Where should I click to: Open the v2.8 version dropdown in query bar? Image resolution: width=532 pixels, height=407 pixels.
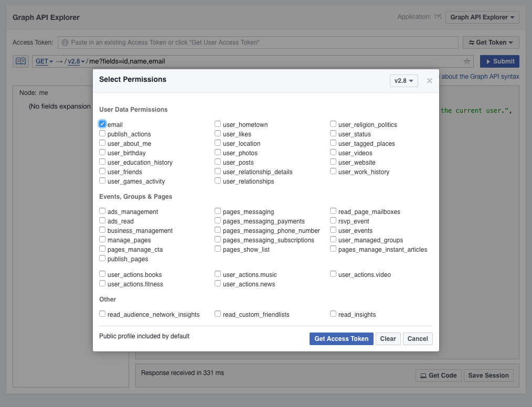(76, 61)
